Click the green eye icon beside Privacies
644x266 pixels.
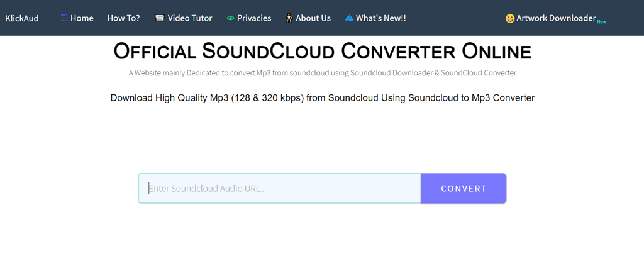coord(230,18)
